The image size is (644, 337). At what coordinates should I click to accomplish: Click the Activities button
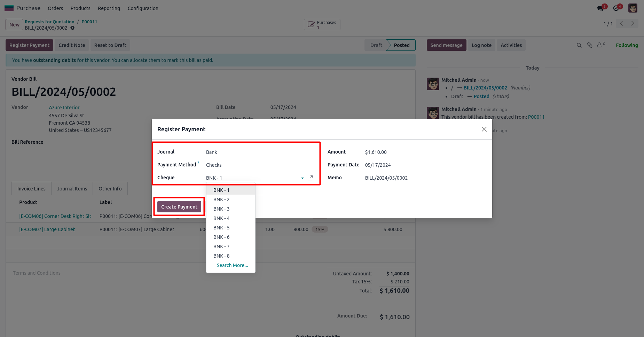pyautogui.click(x=511, y=45)
